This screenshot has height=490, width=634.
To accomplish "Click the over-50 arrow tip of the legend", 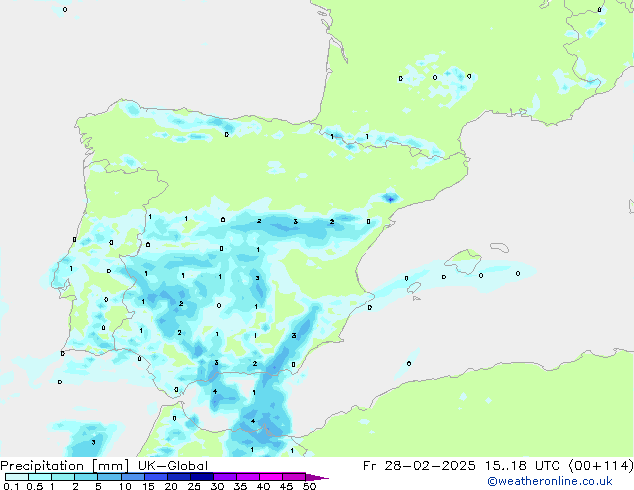I will point(317,477).
